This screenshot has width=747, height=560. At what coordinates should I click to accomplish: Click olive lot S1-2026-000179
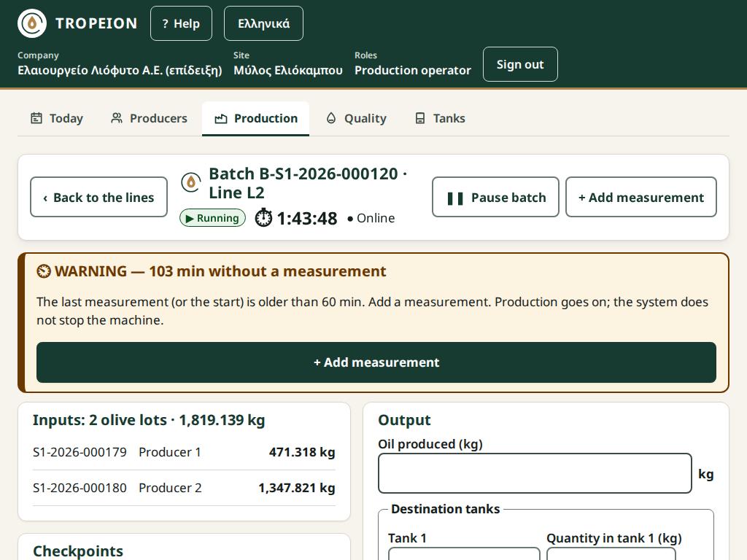(x=80, y=452)
